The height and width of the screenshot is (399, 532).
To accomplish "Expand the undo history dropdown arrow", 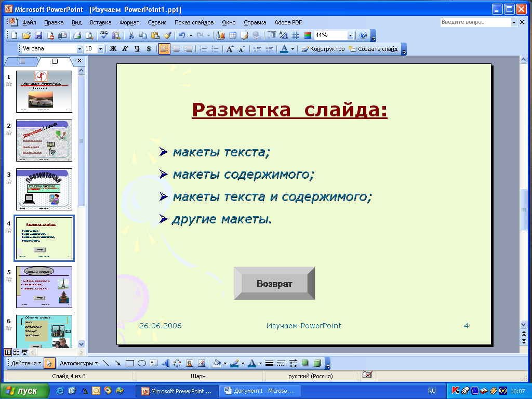I will coord(191,35).
